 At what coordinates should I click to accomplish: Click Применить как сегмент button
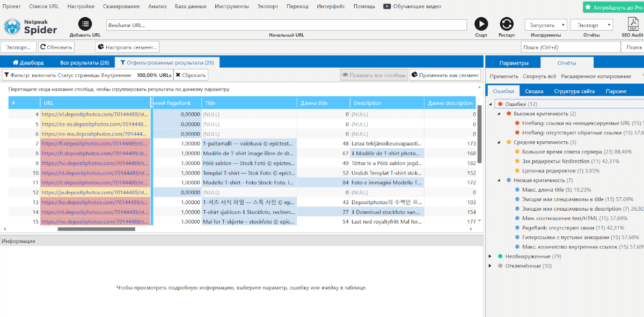click(x=445, y=75)
